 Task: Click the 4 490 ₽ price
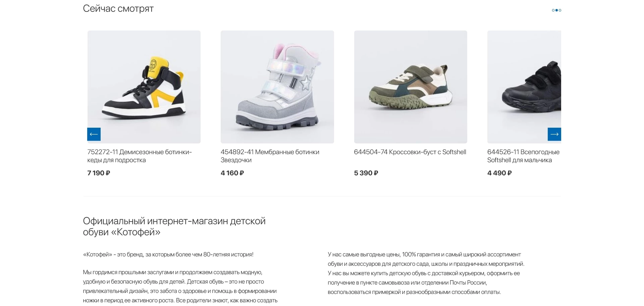point(499,173)
